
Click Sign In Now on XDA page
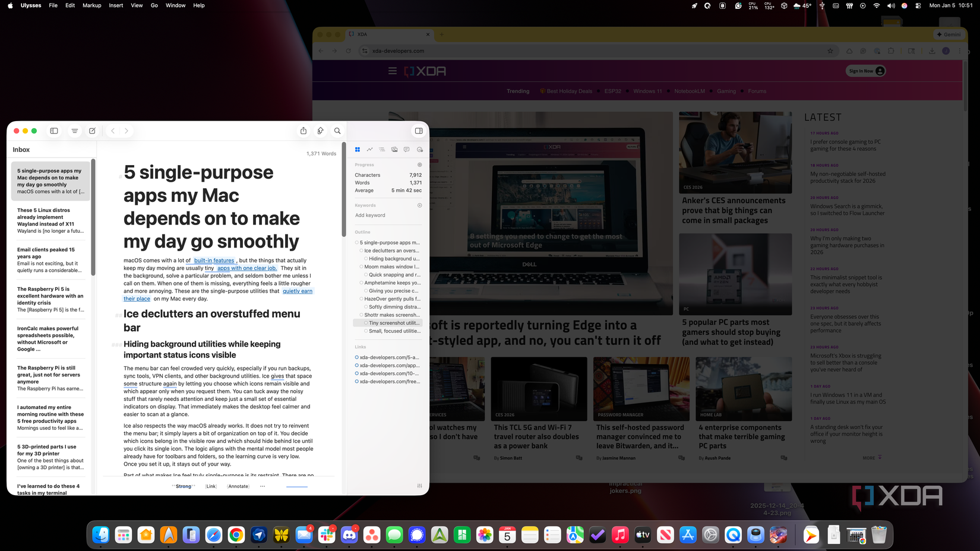(865, 71)
